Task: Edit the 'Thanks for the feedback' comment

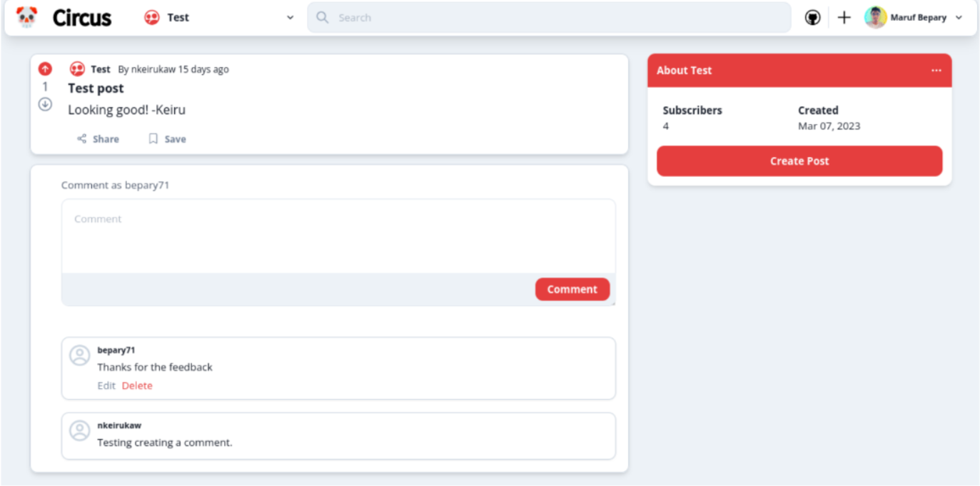Action: (106, 385)
